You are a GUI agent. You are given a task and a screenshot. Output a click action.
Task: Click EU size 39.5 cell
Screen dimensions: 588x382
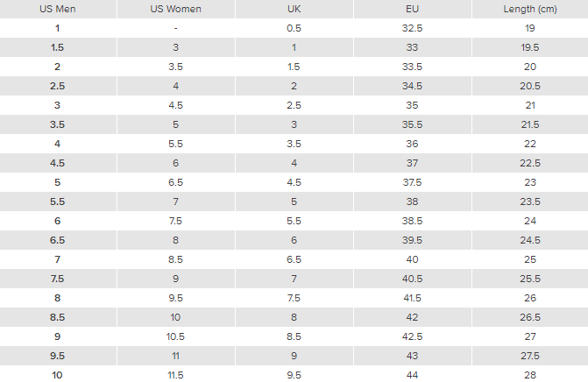(x=412, y=240)
